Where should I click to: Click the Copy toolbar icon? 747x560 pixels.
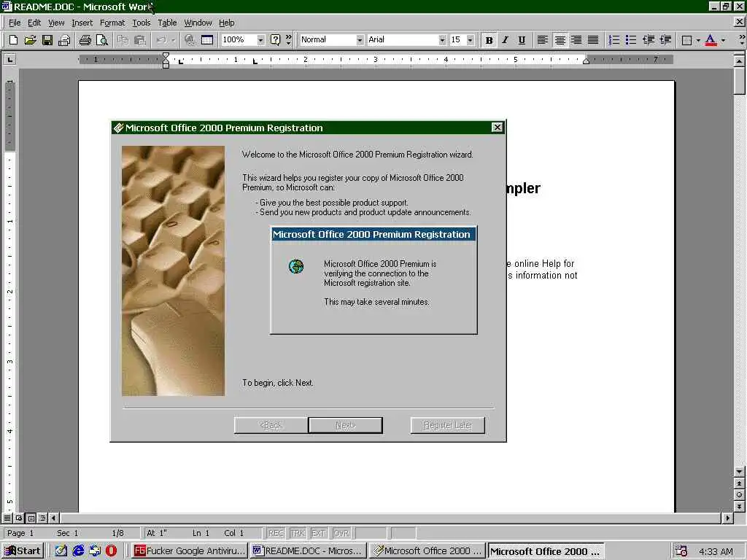[123, 40]
